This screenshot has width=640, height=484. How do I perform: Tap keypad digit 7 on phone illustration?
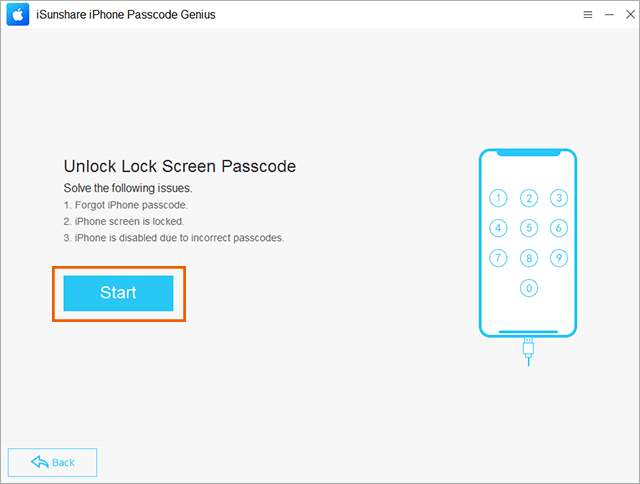498,258
